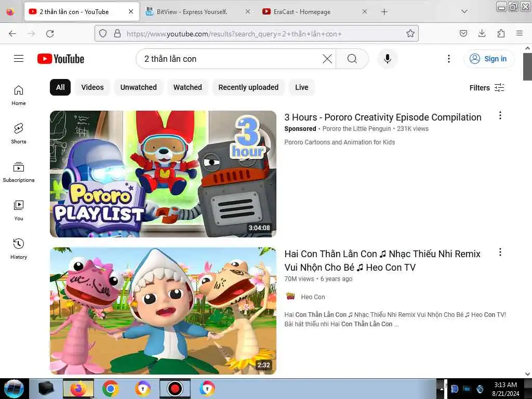Close the BitView tab
The image size is (532, 399).
[x=248, y=11]
